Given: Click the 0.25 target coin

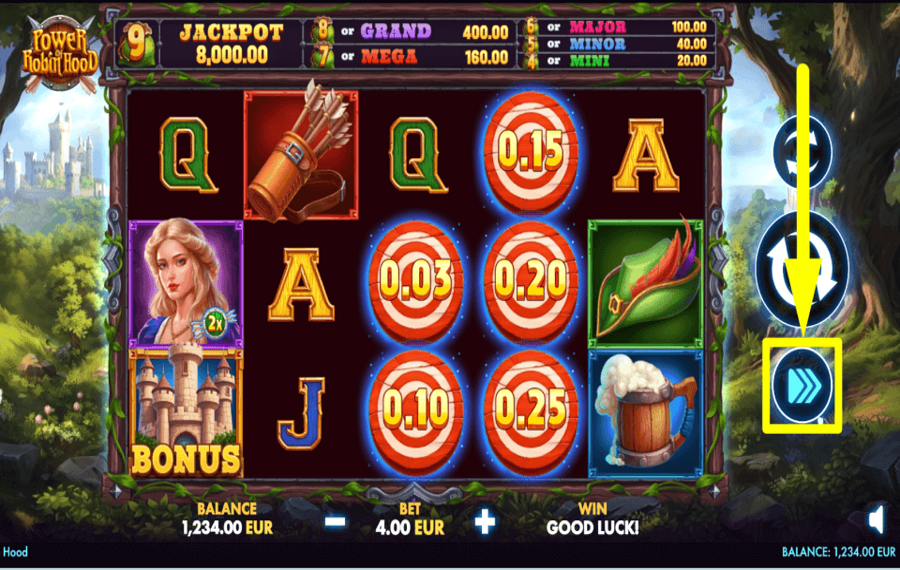Looking at the screenshot, I should [530, 410].
